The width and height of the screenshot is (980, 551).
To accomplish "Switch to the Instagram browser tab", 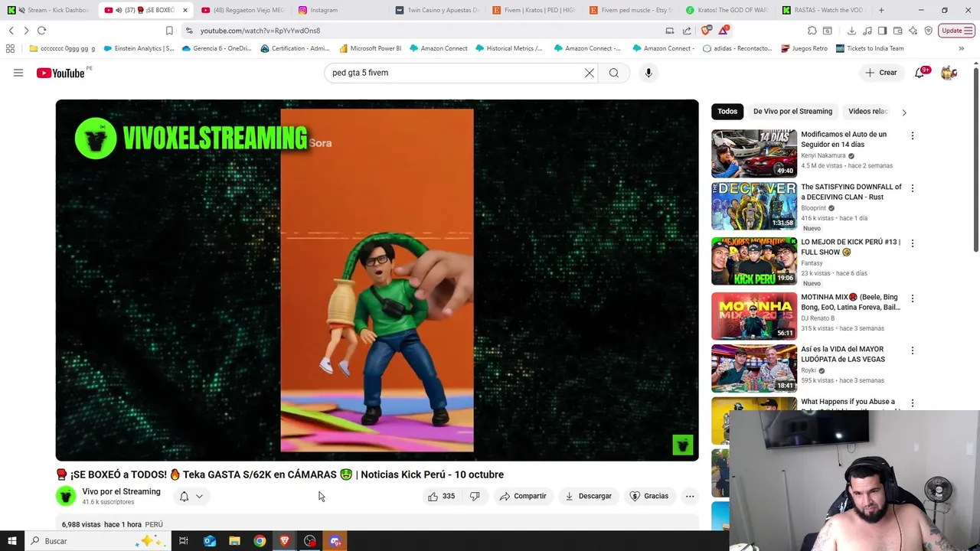I will [x=339, y=10].
